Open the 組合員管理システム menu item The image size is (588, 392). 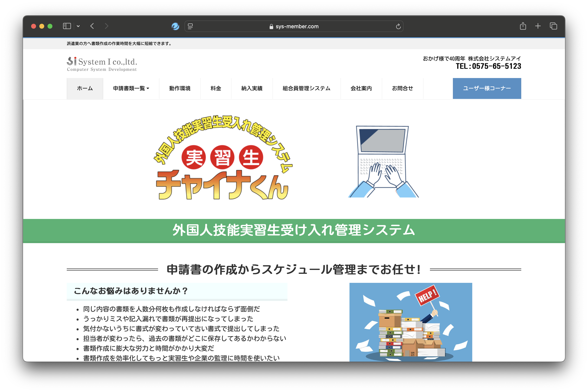point(306,88)
